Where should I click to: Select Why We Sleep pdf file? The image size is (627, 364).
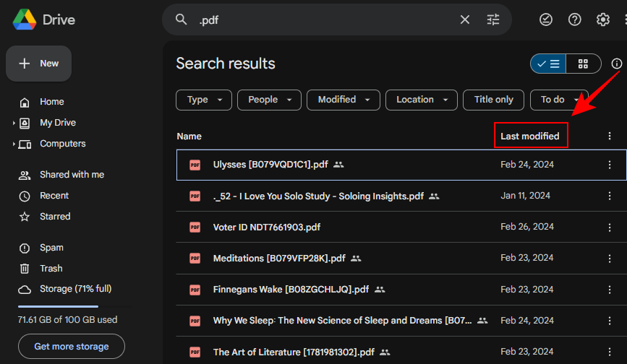pos(342,321)
